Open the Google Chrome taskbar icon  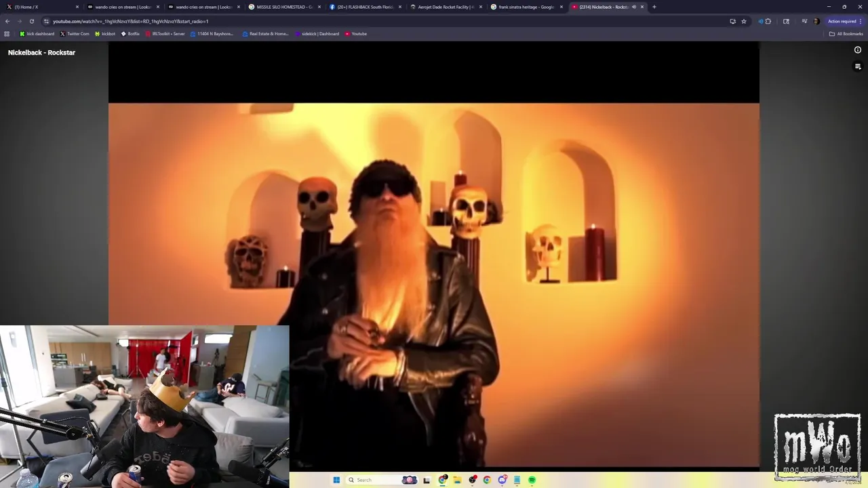[487, 480]
